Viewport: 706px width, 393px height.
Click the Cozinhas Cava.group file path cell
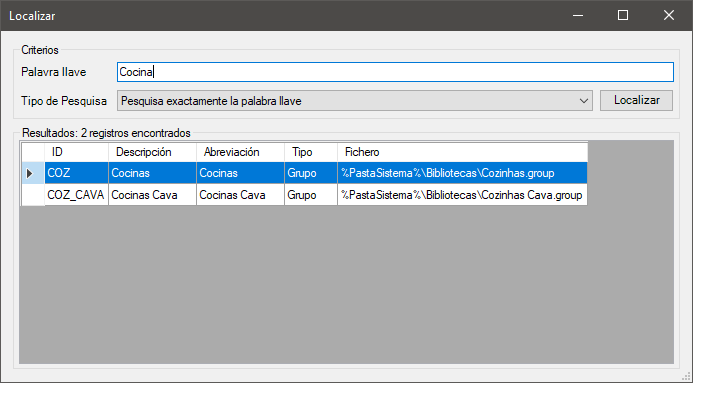pos(462,195)
